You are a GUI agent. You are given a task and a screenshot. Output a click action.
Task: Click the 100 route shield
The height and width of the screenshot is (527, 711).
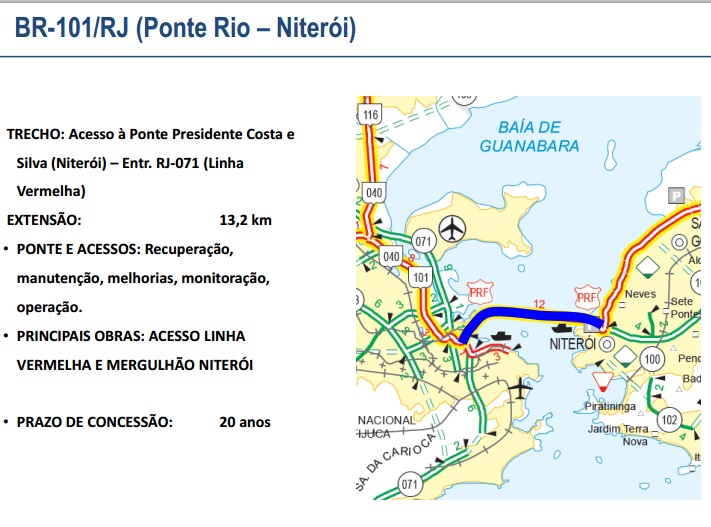point(652,360)
